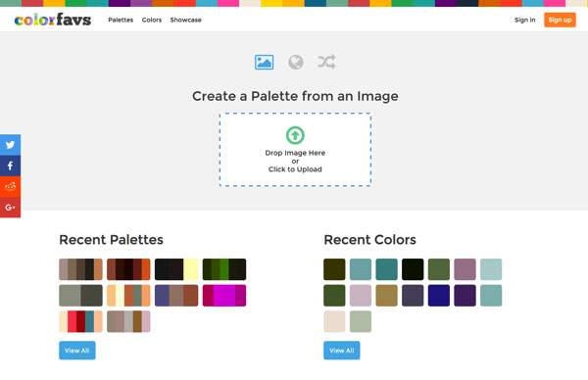This screenshot has height=380, width=588.
Task: View All under Recent Palettes
Action: tap(76, 351)
